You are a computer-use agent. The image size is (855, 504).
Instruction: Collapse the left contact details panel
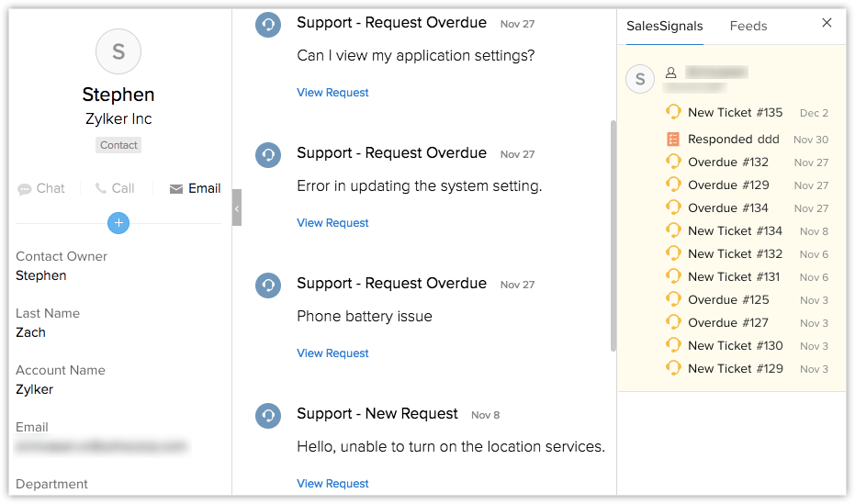pyautogui.click(x=237, y=207)
